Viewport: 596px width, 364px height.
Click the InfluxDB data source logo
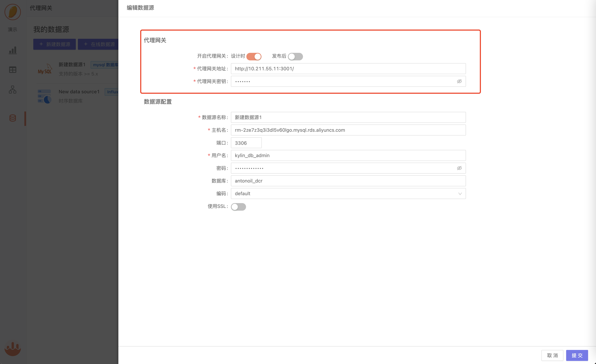click(44, 96)
